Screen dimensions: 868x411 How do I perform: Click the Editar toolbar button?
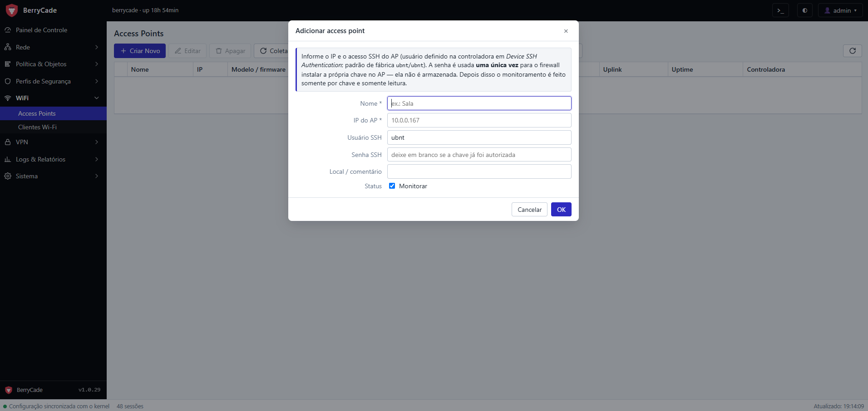tap(187, 51)
